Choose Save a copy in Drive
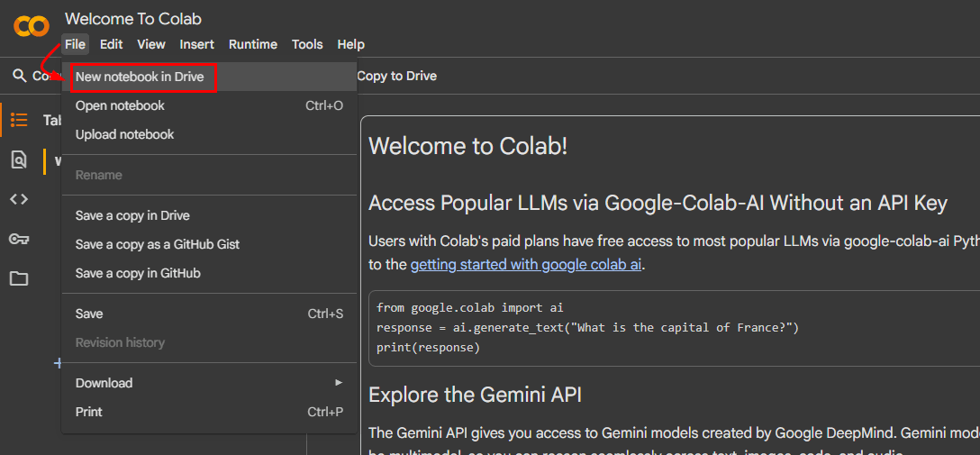Viewport: 980px width, 455px height. click(x=132, y=215)
